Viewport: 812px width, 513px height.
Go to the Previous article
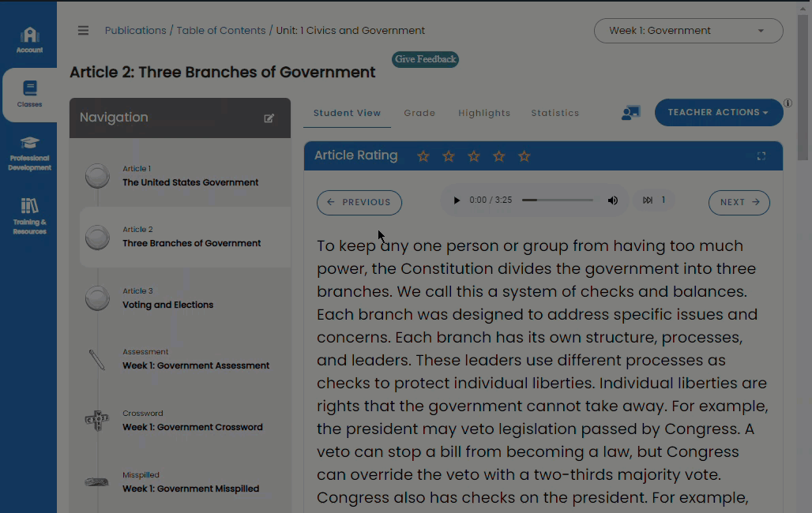[359, 202]
